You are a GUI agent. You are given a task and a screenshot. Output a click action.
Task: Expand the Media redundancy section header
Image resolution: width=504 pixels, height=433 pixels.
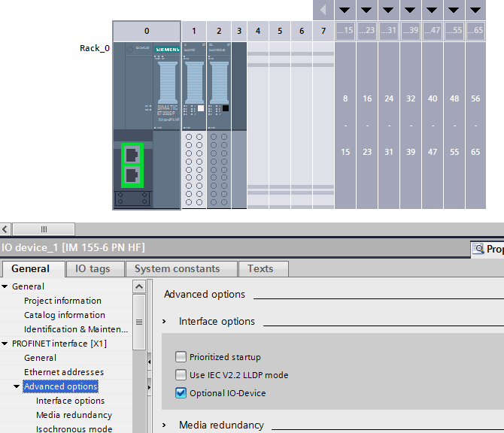164,425
